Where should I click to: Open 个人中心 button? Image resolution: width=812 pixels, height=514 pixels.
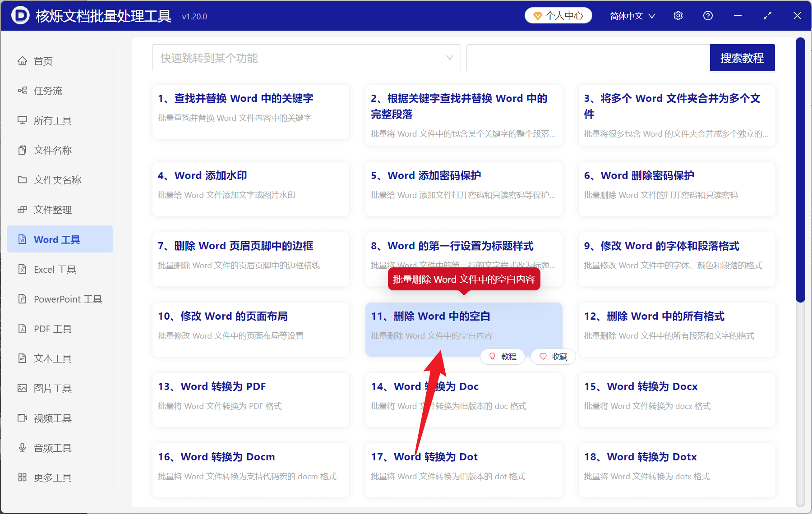[558, 16]
